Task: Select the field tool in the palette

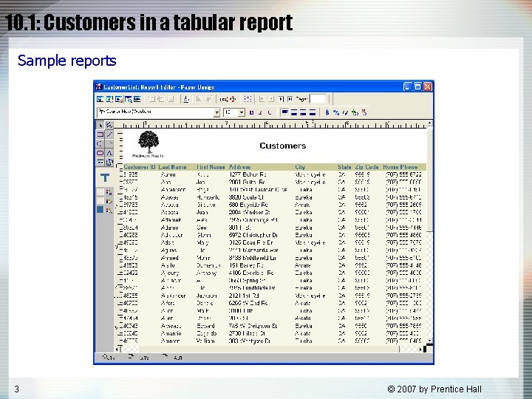Action: click(x=100, y=162)
